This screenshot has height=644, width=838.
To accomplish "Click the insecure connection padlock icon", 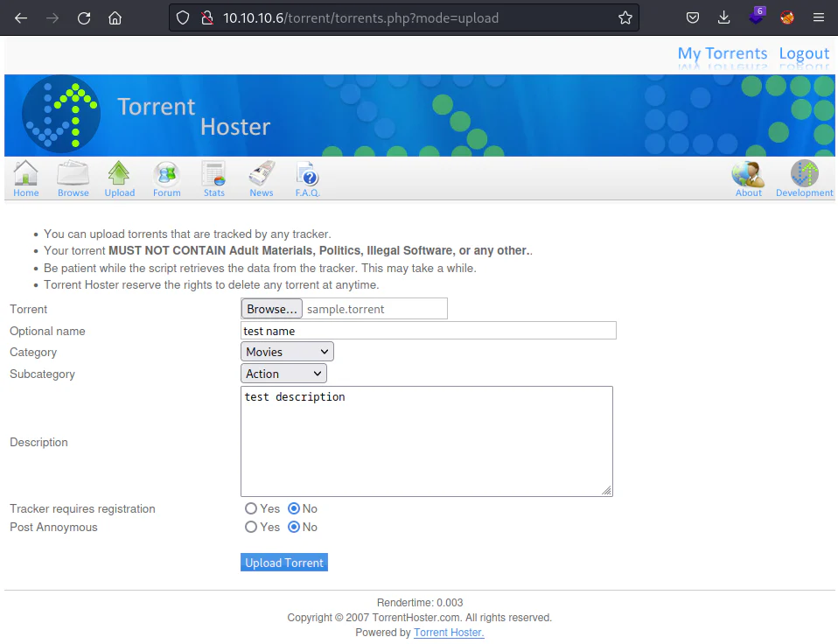I will [206, 18].
